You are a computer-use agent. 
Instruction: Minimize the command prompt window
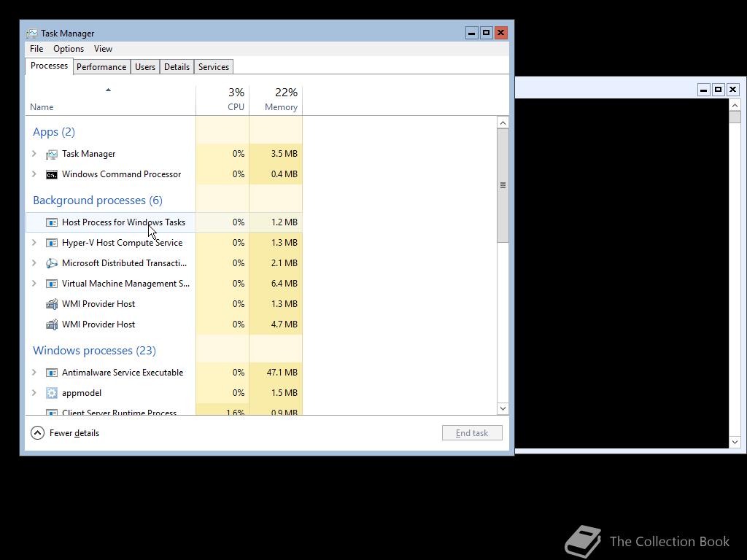tap(704, 90)
